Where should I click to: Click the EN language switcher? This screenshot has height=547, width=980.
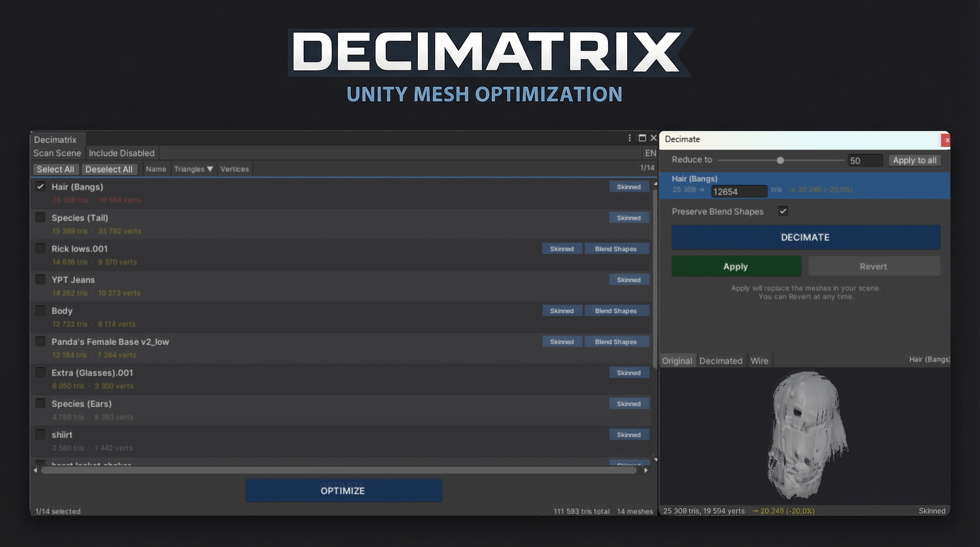click(x=650, y=153)
